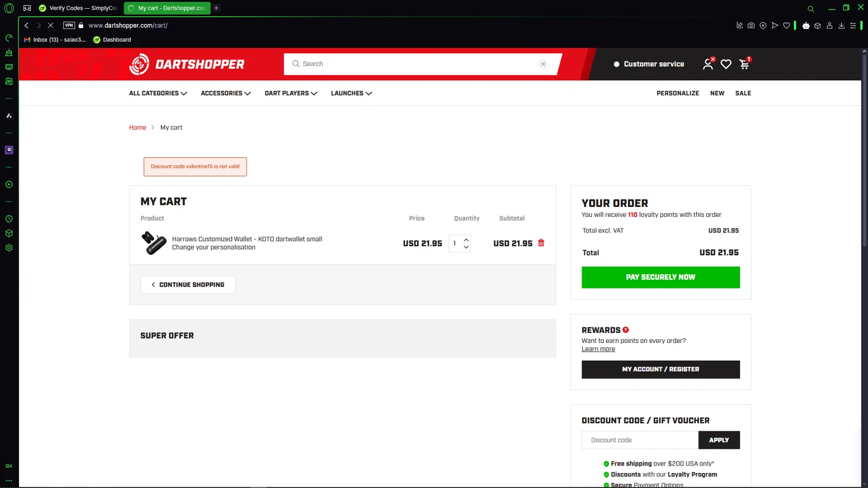Click Change your personalisation link
868x488 pixels.
[214, 247]
